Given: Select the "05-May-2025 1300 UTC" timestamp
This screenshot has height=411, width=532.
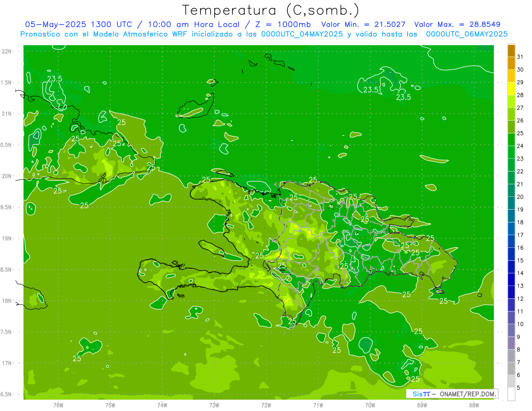Looking at the screenshot, I should tap(78, 24).
